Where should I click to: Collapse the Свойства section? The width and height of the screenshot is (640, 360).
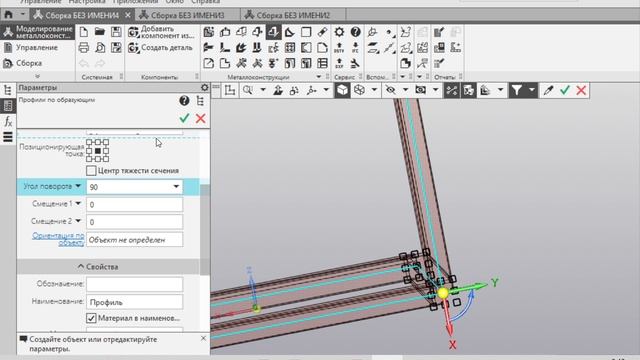(98, 267)
